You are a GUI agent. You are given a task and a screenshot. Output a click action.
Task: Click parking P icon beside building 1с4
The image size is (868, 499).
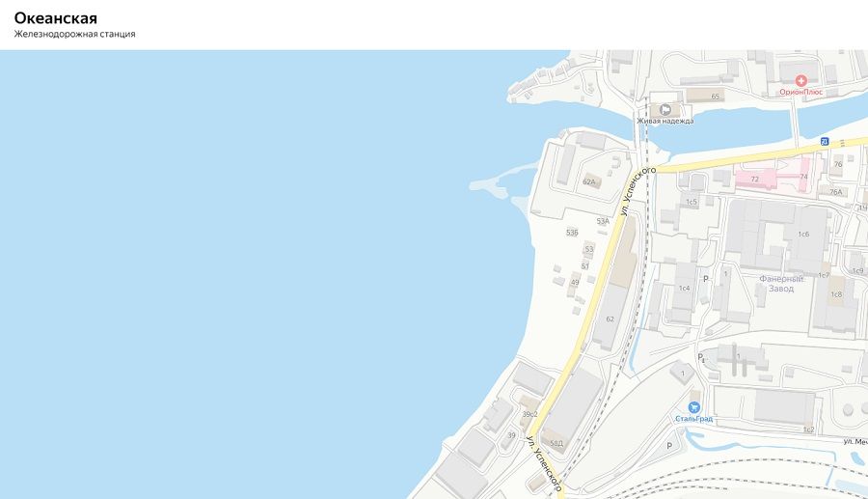tap(706, 279)
